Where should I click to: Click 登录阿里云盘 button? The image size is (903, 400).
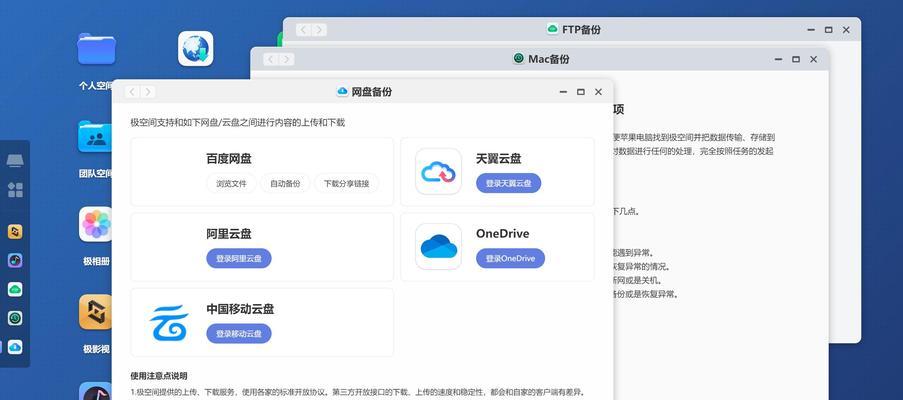[x=239, y=258]
